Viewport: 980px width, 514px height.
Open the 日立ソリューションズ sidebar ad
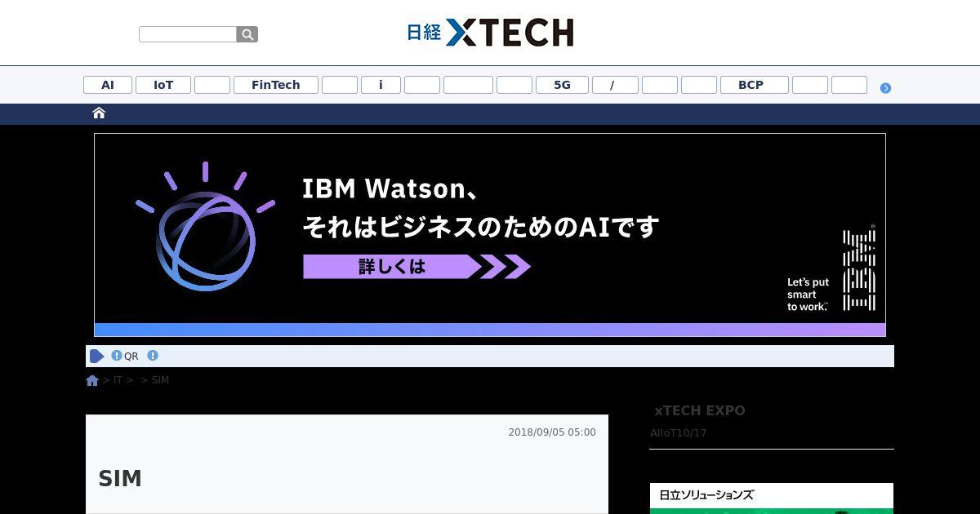pos(772,498)
